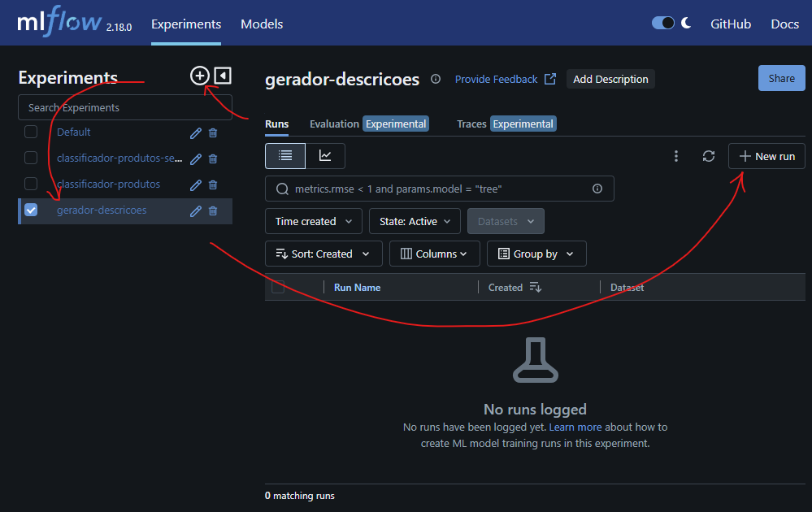The height and width of the screenshot is (512, 812).
Task: Open the Default experiment
Action: click(x=73, y=132)
